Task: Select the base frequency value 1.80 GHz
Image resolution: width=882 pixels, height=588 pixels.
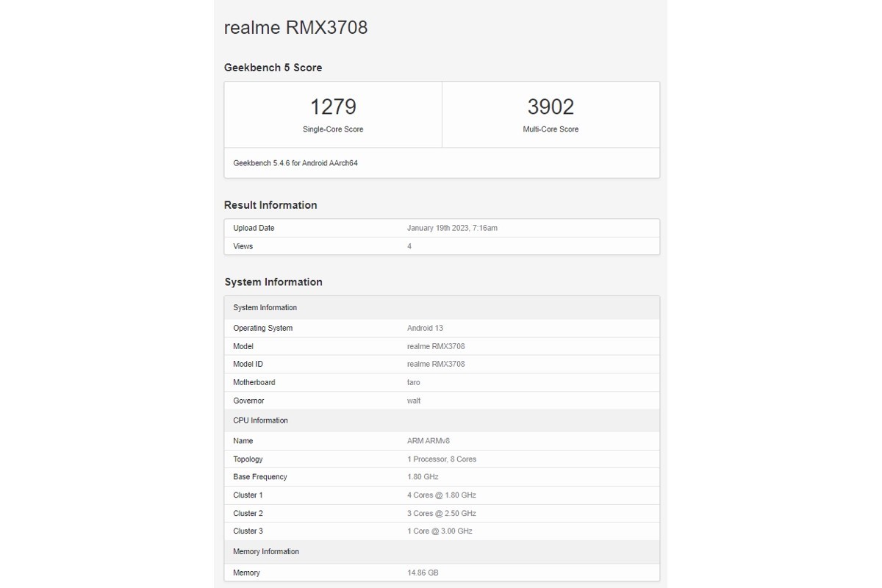Action: click(x=423, y=477)
